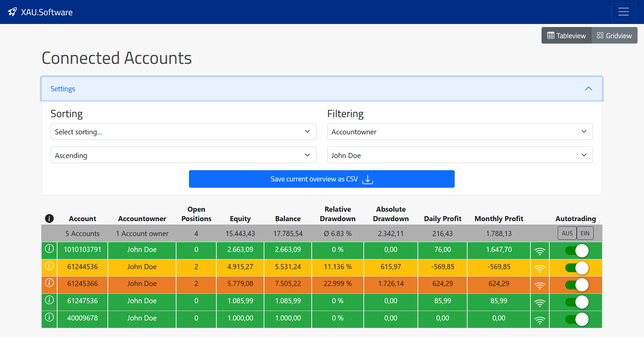Click total monthly profit 1.788,13
Screen dimensions: 644x338
point(499,234)
